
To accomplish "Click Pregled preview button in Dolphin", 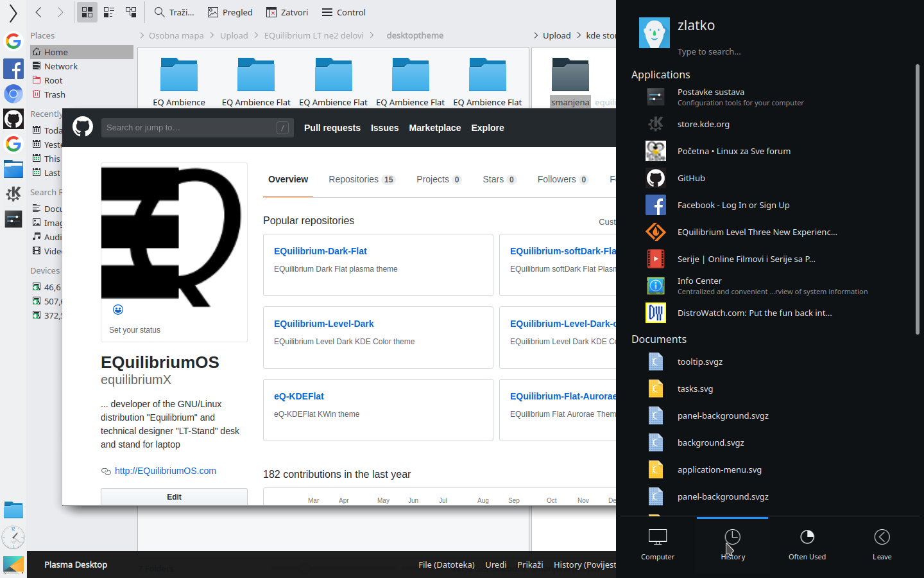I will 230,12.
